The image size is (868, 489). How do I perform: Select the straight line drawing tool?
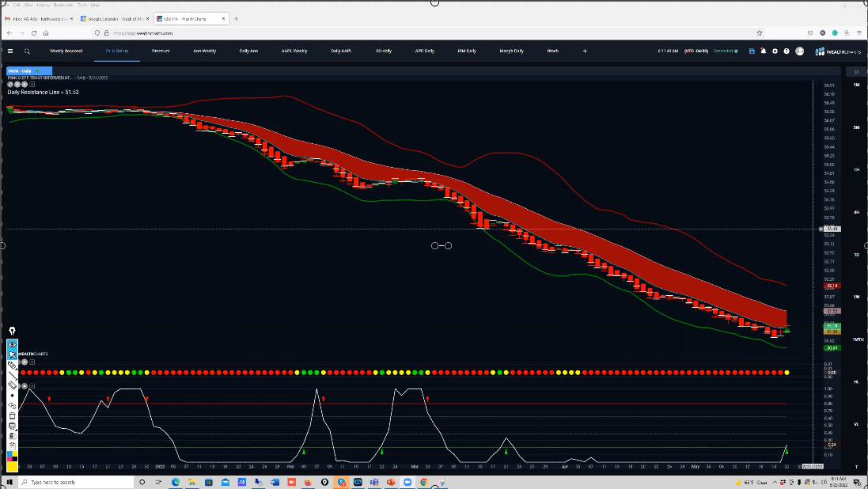[x=12, y=375]
